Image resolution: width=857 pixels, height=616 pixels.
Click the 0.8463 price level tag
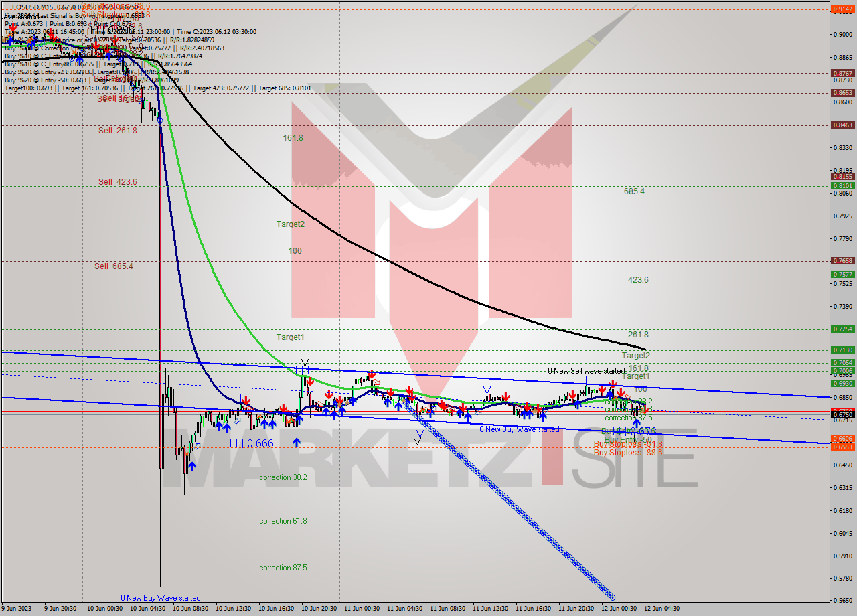pos(842,125)
